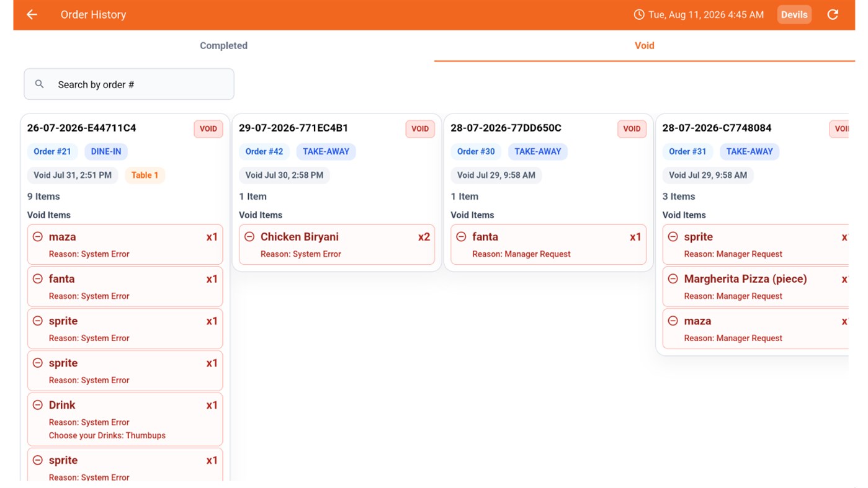
Task: Click the minus icon beside order #21 maza
Action: 38,237
